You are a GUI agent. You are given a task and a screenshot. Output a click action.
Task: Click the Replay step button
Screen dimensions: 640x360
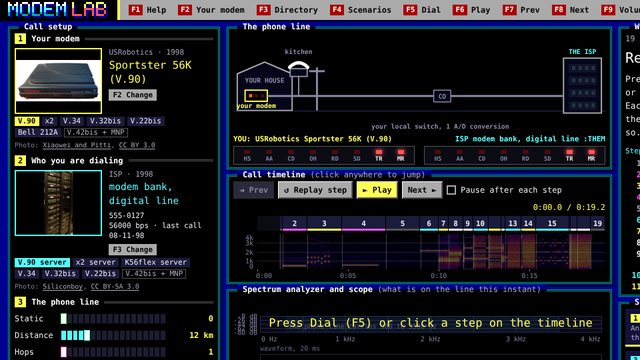[x=315, y=190]
